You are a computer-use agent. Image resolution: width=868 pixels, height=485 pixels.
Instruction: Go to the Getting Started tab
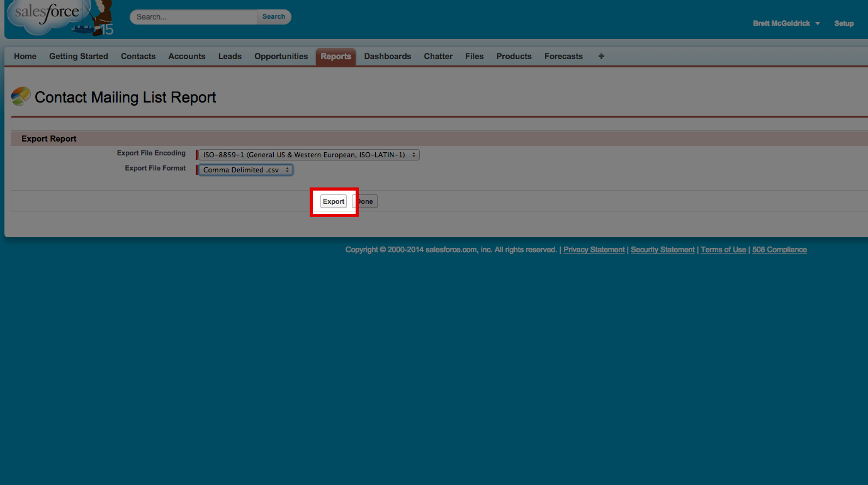(x=79, y=57)
